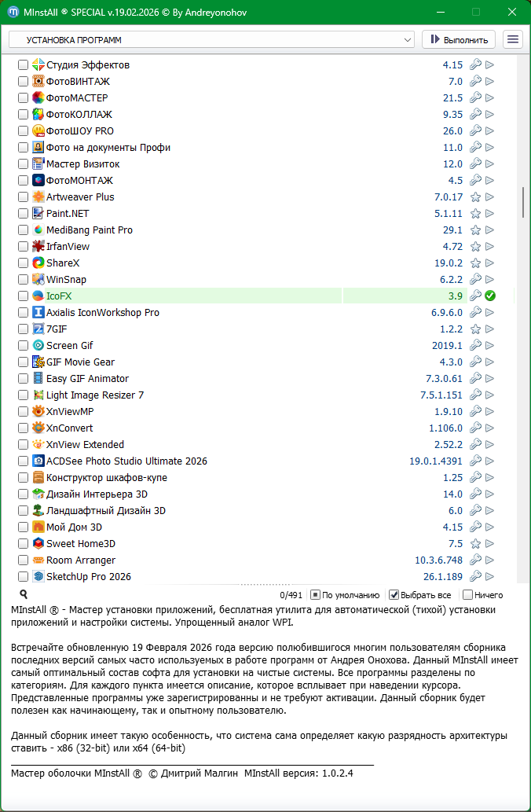Toggle the 'Выбрать все' checkbox
The image size is (531, 812).
coord(395,595)
